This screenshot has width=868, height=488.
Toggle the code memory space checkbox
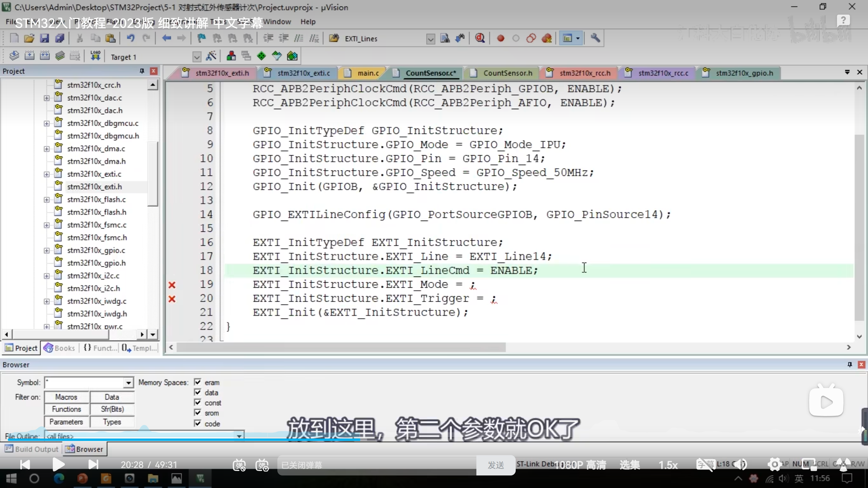(198, 423)
